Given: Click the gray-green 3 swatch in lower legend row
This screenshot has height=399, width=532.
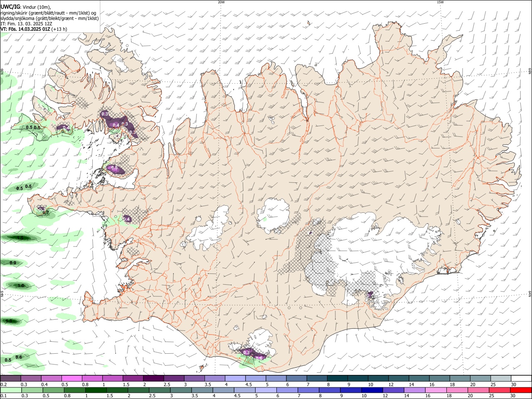Looking at the screenshot, I should tap(181, 390).
